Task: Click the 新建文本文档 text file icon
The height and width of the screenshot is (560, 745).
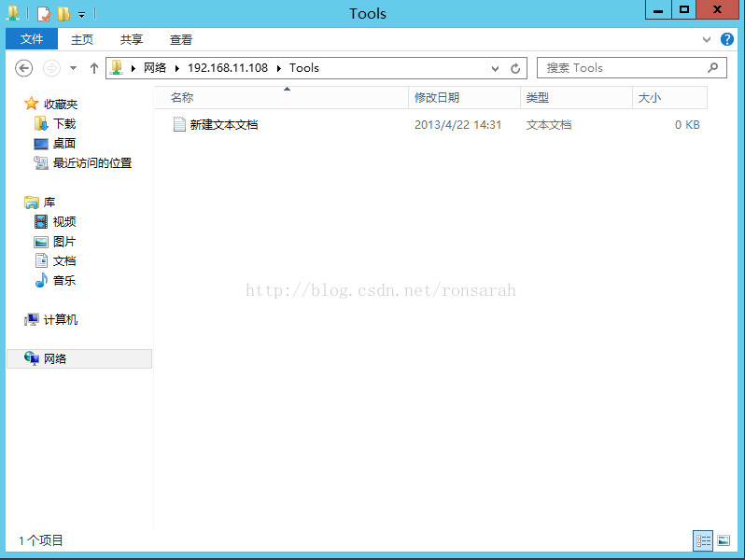Action: point(179,124)
